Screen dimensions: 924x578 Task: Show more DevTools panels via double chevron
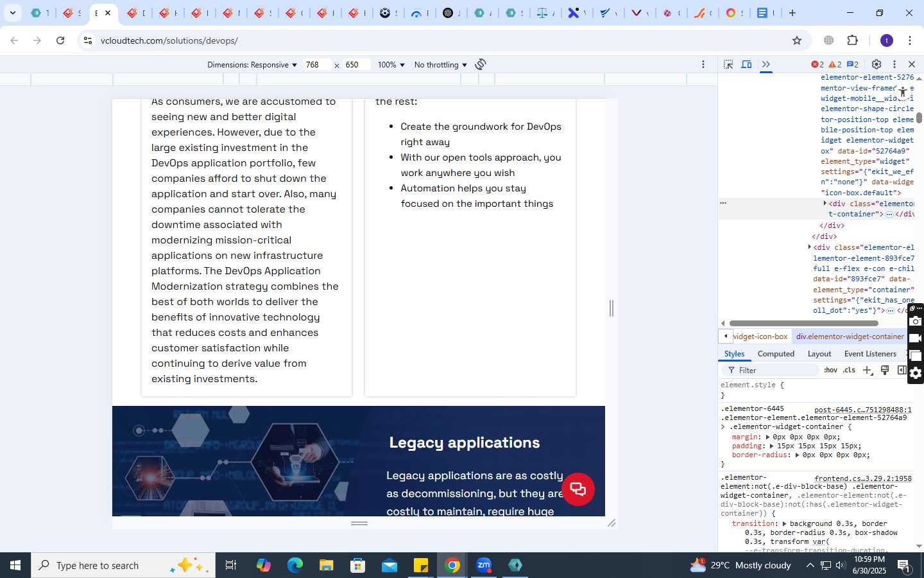pyautogui.click(x=766, y=64)
